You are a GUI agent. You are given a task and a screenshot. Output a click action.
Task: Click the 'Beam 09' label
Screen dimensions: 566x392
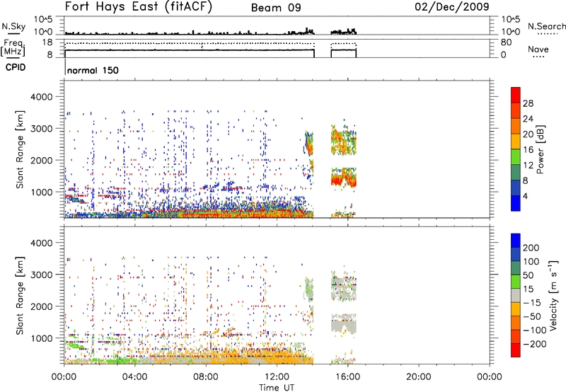276,8
